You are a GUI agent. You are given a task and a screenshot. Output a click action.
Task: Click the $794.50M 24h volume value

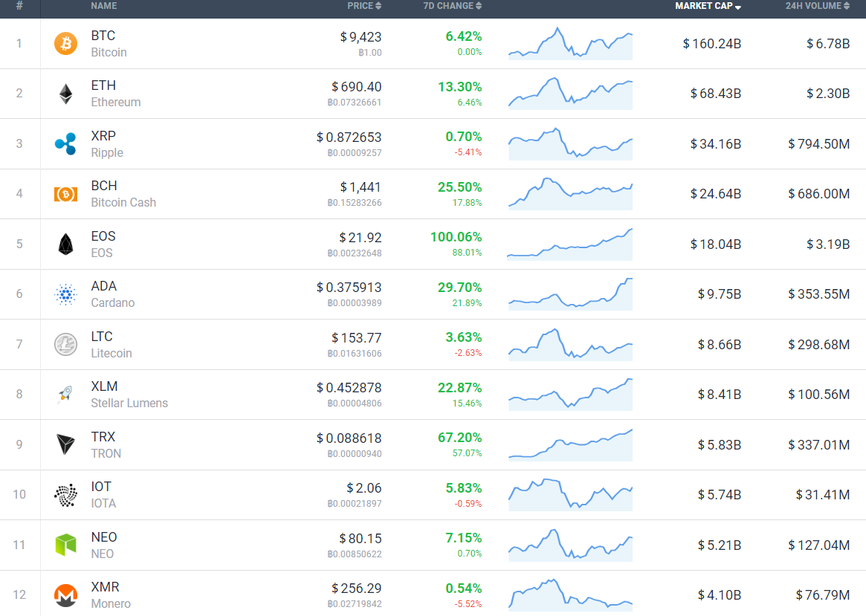(x=819, y=144)
